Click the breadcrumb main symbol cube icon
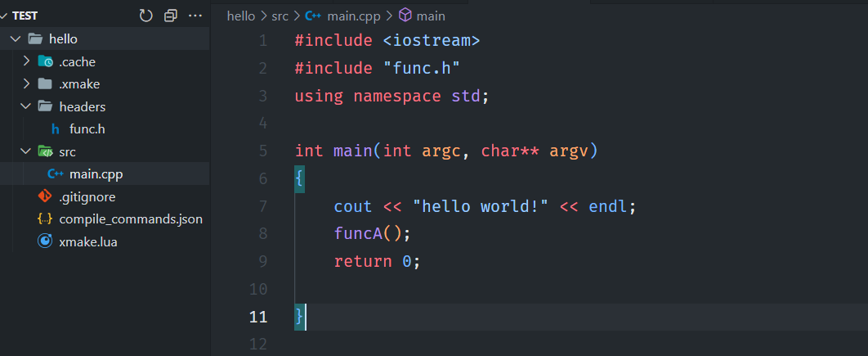The image size is (868, 356). [x=405, y=16]
